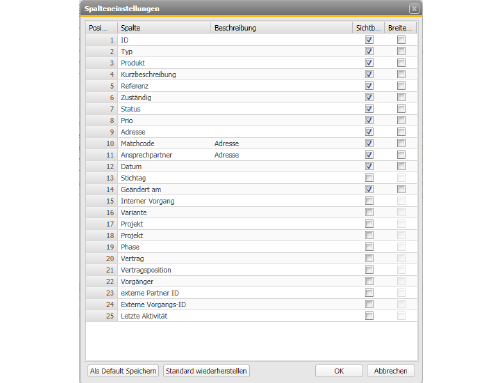This screenshot has height=383, width=502.
Task: Select the Referenz row text
Action: coord(134,86)
